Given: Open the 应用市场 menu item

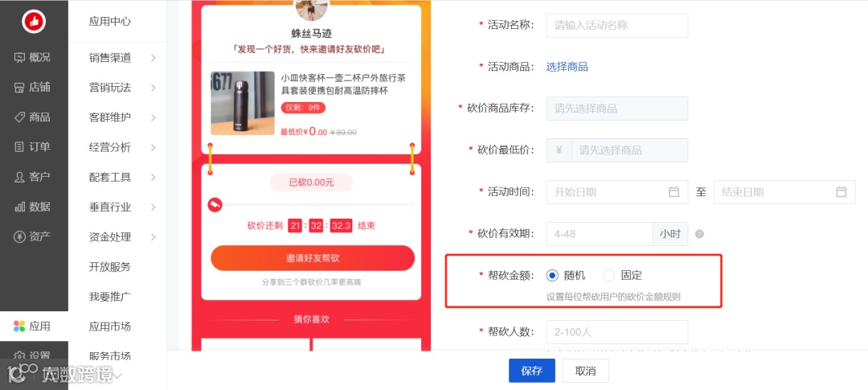Looking at the screenshot, I should pos(109,326).
